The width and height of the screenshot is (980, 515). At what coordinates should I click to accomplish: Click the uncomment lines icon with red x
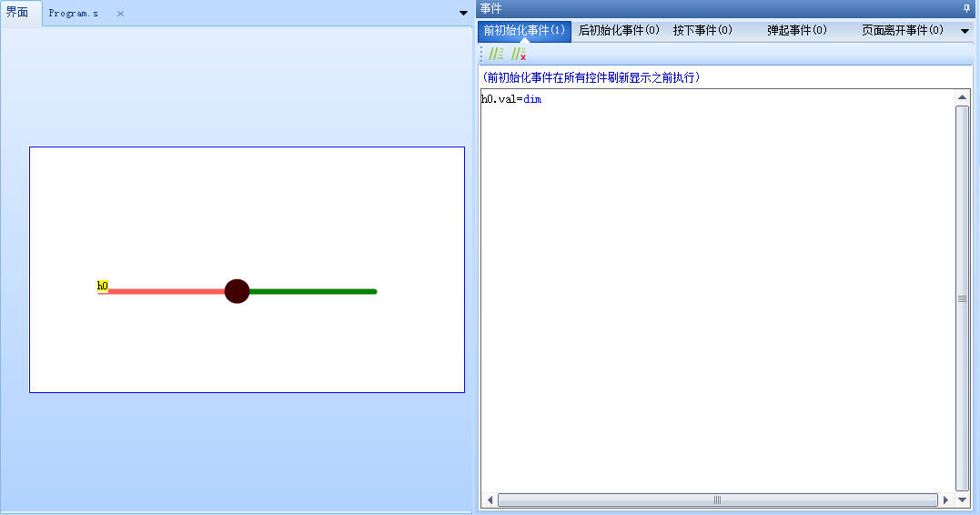coord(519,55)
